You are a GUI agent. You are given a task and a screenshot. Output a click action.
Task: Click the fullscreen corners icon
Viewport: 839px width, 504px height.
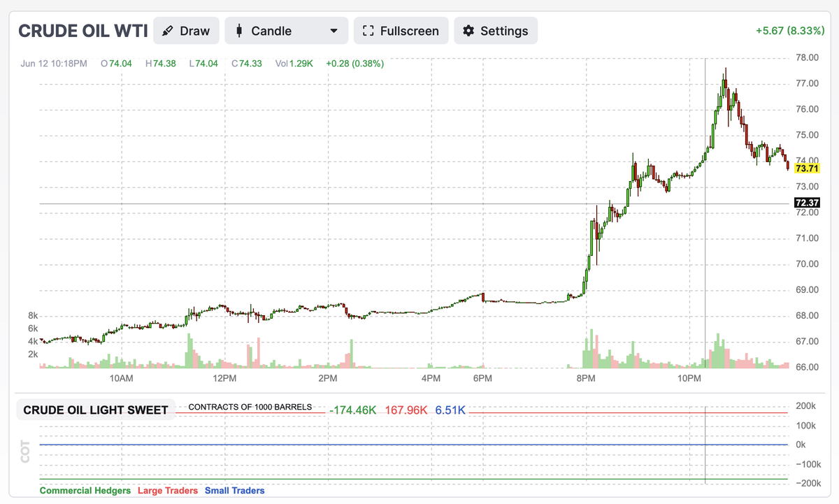(x=368, y=31)
